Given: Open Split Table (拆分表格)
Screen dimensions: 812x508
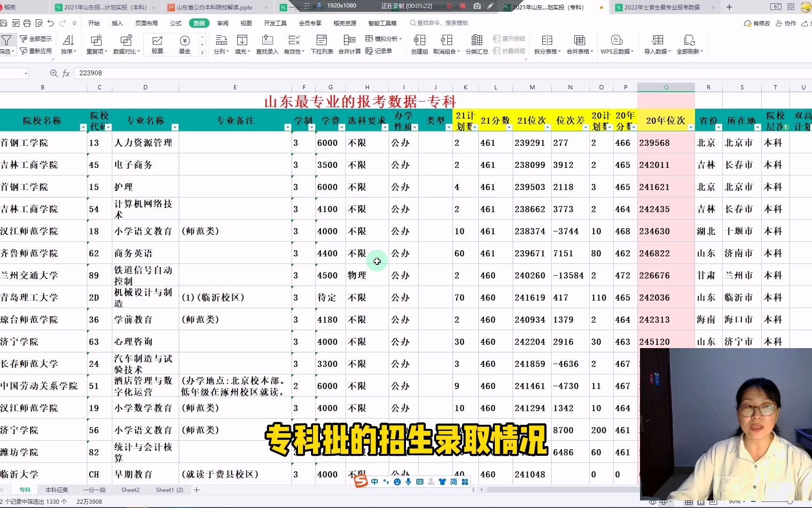Looking at the screenshot, I should point(547,45).
